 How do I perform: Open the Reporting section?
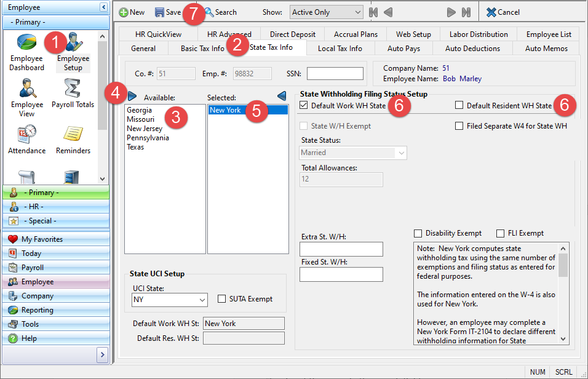coord(56,310)
